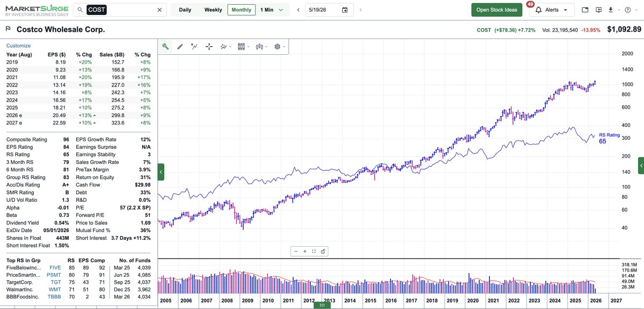
Task: Select the add trend line tool
Action: [x=194, y=47]
